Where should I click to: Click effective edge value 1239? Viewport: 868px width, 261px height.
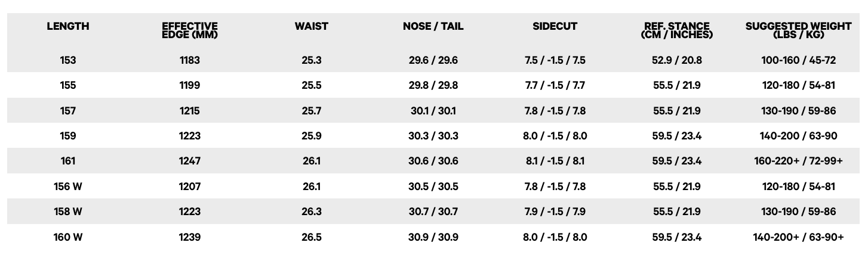tap(190, 237)
